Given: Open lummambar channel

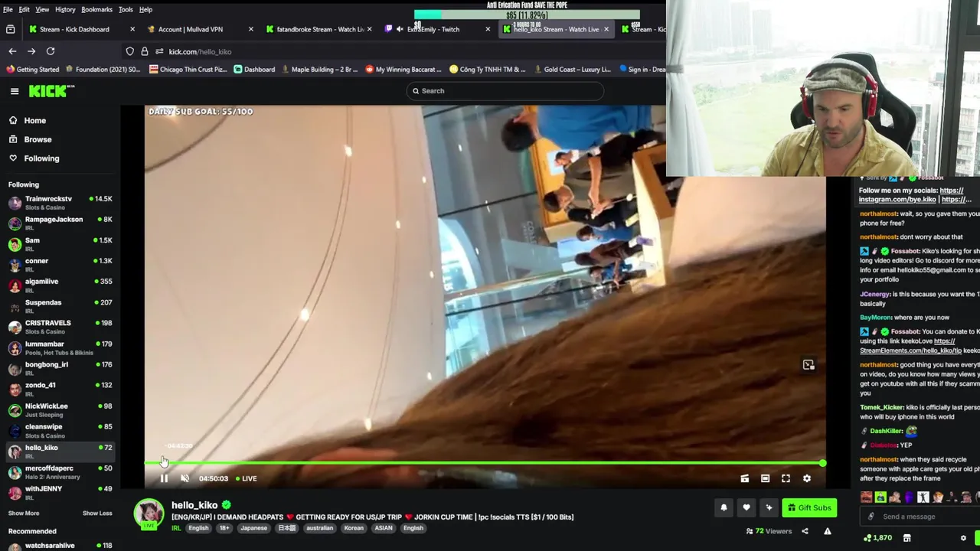Looking at the screenshot, I should coord(60,347).
